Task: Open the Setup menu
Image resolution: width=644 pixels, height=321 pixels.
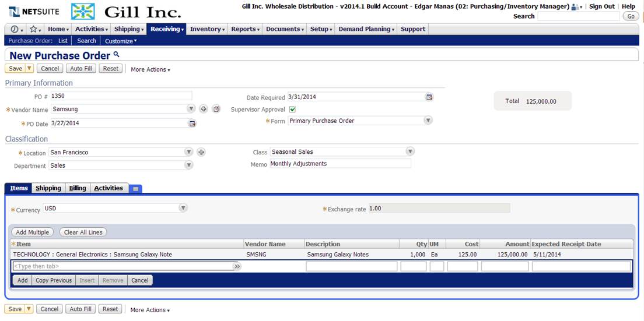Action: [x=321, y=29]
